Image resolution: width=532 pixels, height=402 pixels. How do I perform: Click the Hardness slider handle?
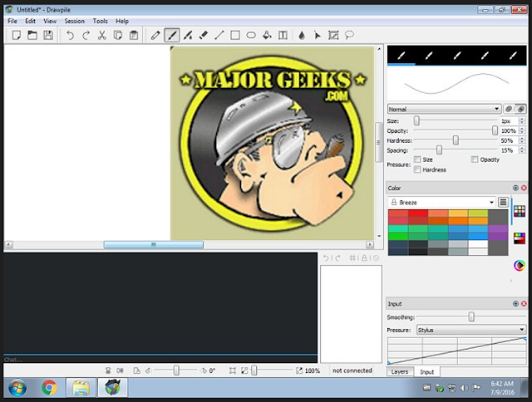pos(456,140)
